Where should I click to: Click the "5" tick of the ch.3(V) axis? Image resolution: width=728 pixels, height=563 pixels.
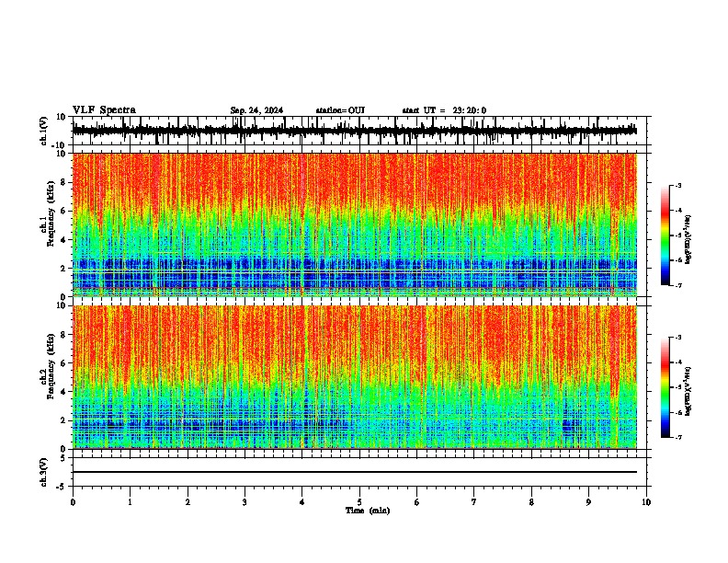click(64, 458)
